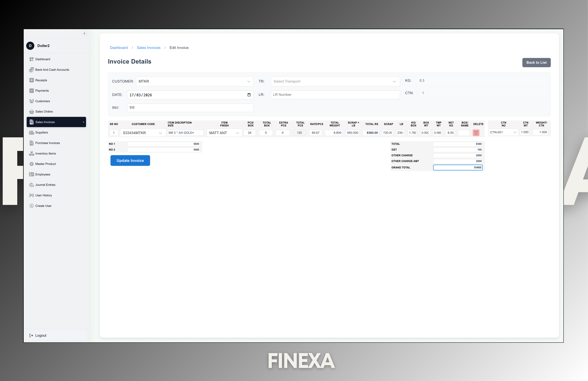
Task: Select Suppliers from the sidebar
Action: pos(41,132)
